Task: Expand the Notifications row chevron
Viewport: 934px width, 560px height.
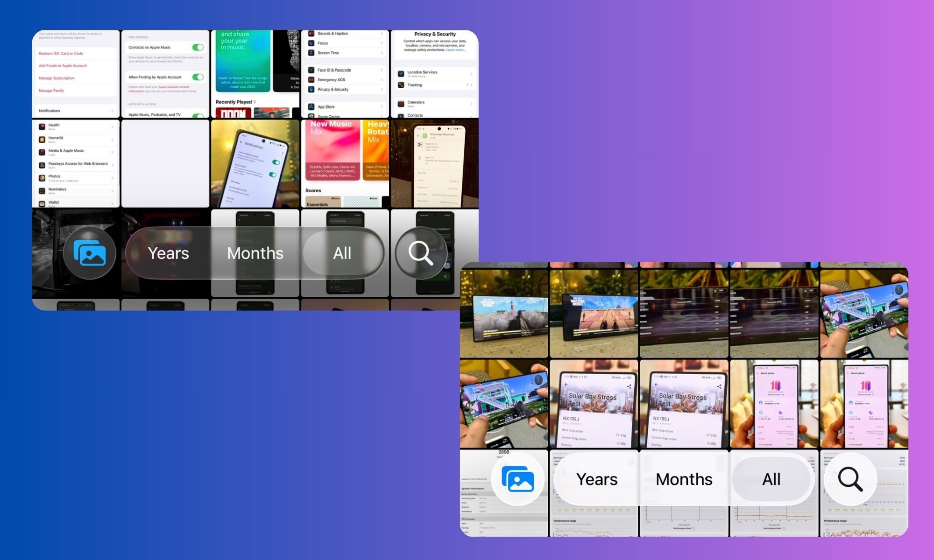Action: (113, 111)
